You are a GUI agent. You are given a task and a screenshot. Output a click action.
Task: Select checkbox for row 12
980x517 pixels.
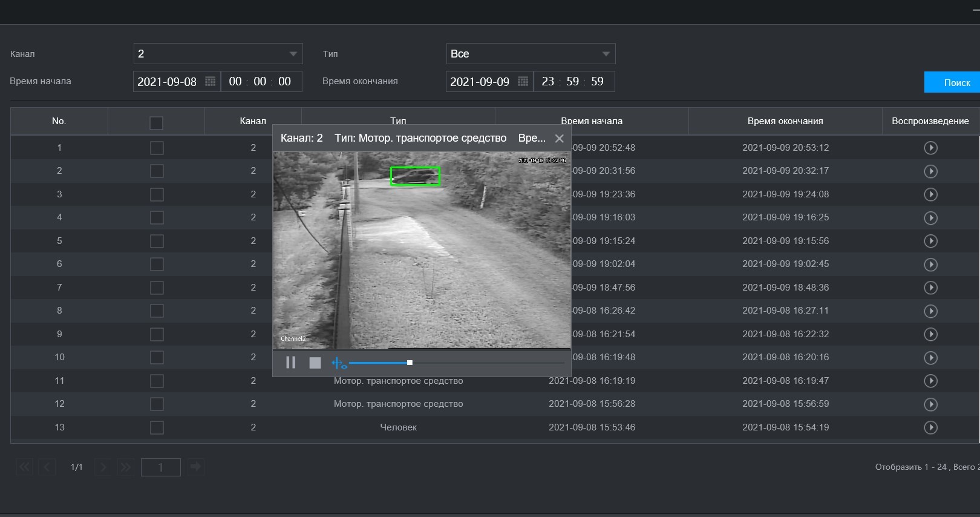coord(157,404)
